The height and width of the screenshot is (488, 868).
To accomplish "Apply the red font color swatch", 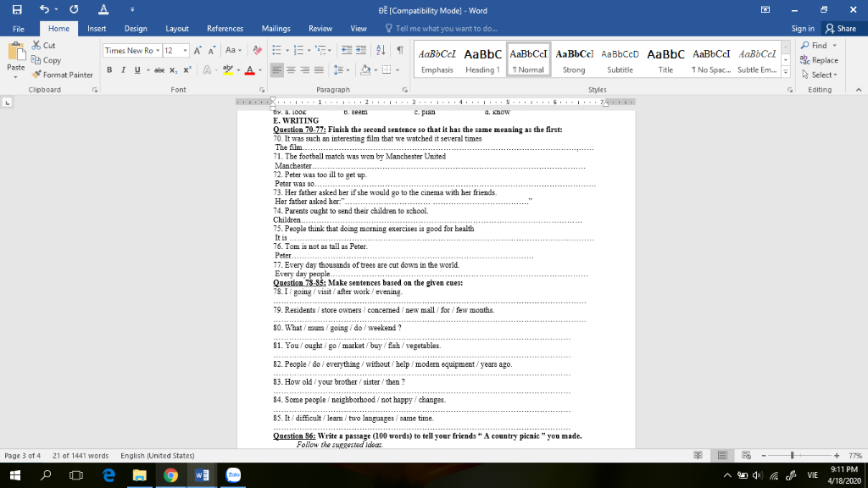I will coord(250,69).
